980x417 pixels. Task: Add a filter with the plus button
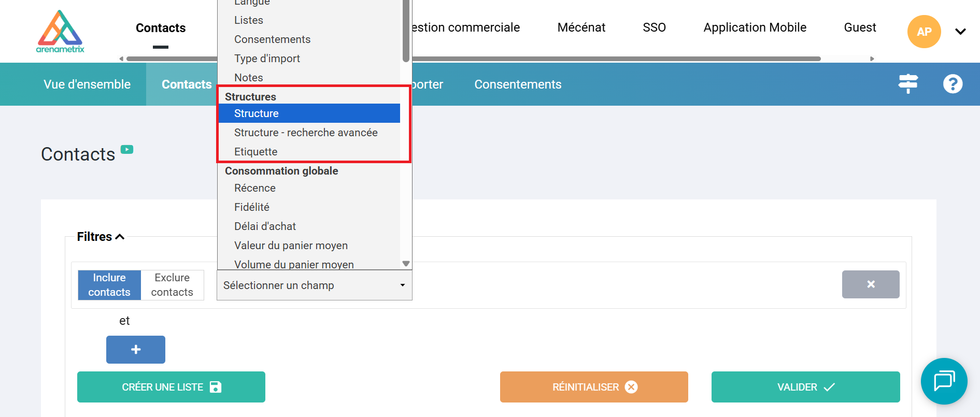pyautogui.click(x=136, y=350)
